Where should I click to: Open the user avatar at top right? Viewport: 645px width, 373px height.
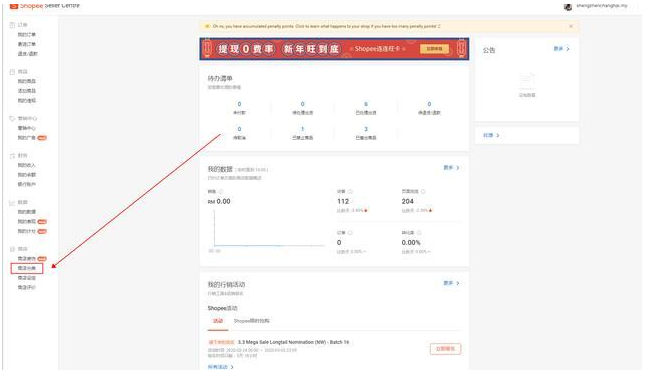coord(568,6)
